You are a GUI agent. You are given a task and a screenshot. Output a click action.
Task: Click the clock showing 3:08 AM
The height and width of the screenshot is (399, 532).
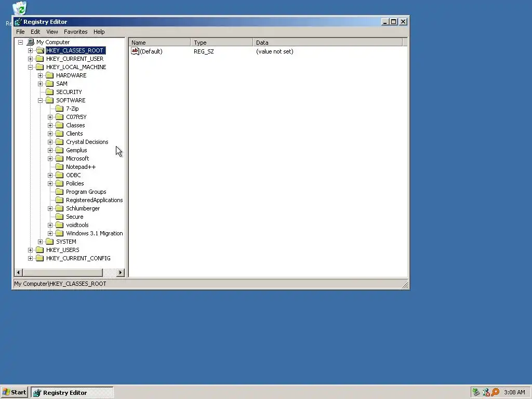[x=514, y=392]
